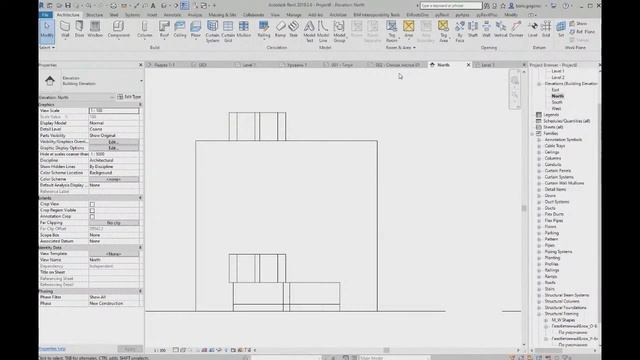Select the Roof tool
Viewport: 640px width, 360px height.
164,30
